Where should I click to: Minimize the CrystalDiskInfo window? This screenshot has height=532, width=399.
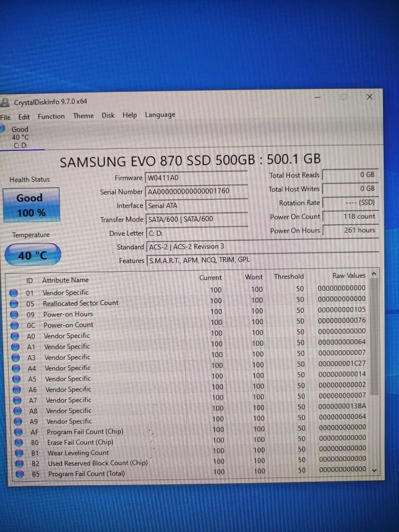coord(317,97)
